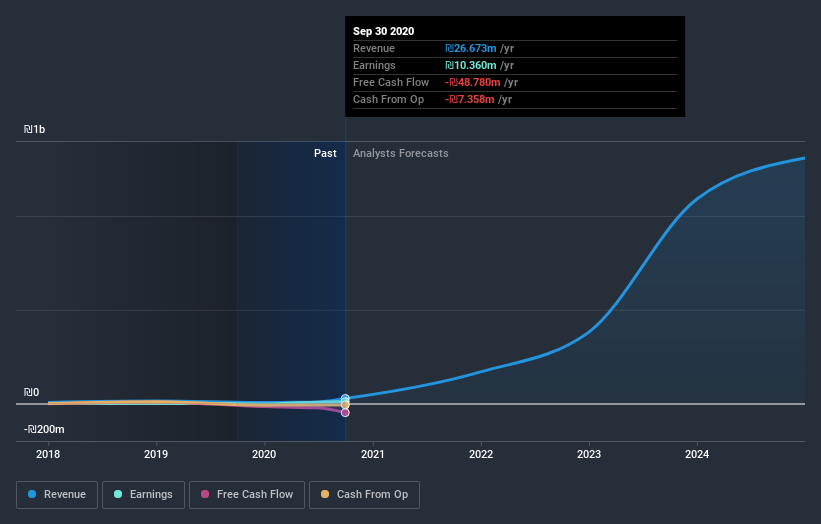Click the blue Revenue legend dot
Image resolution: width=821 pixels, height=524 pixels.
point(32,494)
